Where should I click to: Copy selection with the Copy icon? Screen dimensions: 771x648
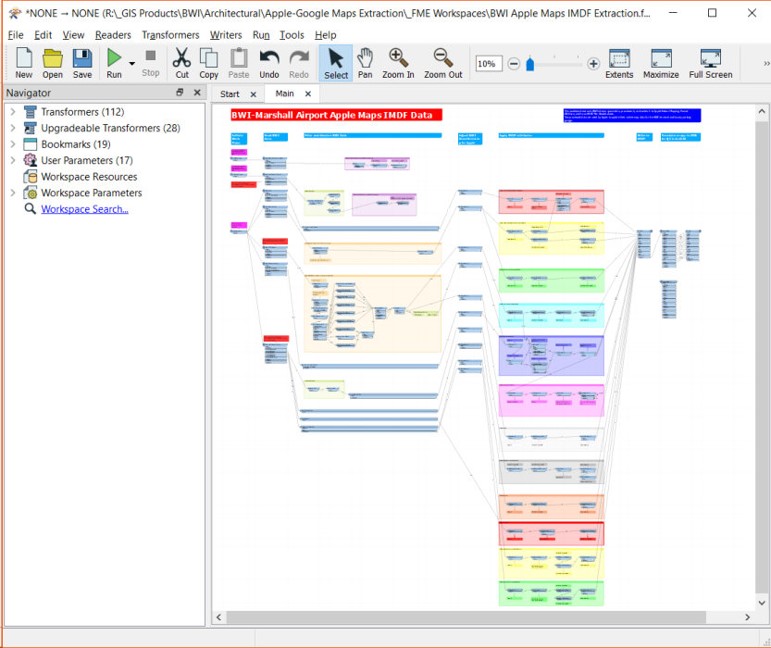coord(209,63)
